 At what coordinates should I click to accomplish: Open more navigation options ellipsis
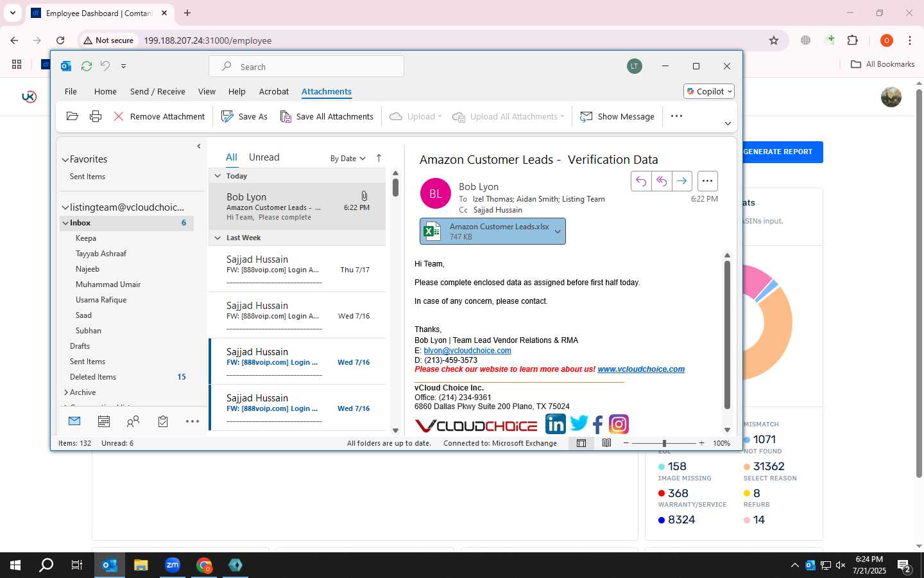pos(193,421)
